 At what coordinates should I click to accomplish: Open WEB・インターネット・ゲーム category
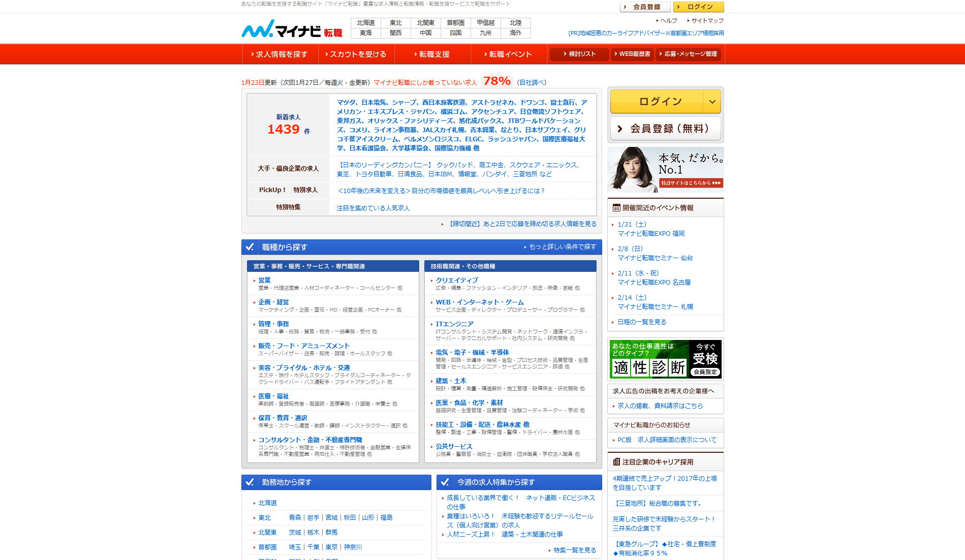click(x=480, y=302)
